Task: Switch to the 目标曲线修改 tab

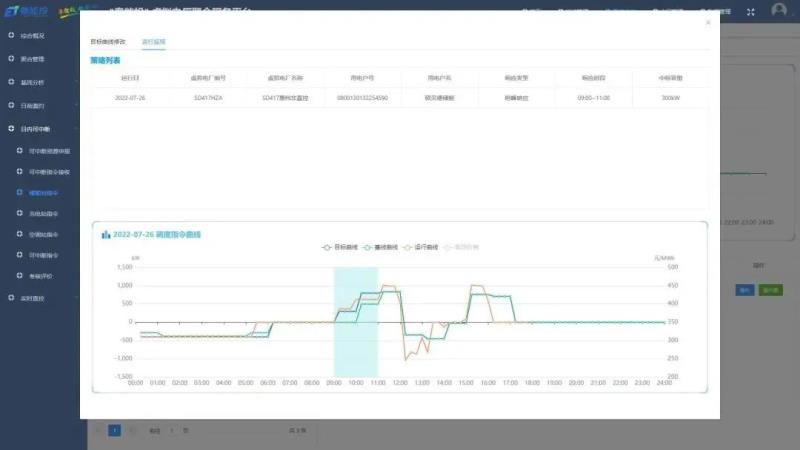Action: tap(108, 42)
